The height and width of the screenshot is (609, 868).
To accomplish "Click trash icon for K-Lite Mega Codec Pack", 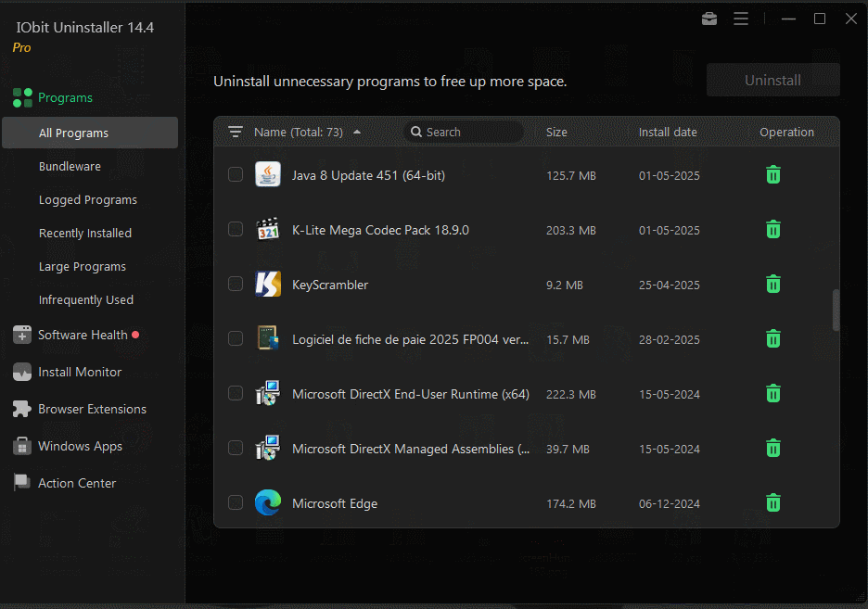I will click(772, 230).
